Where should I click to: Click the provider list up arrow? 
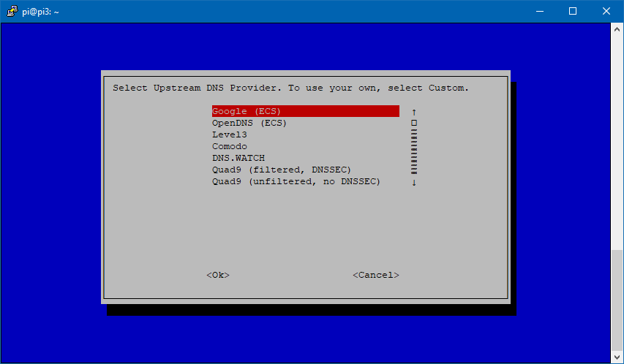point(414,112)
